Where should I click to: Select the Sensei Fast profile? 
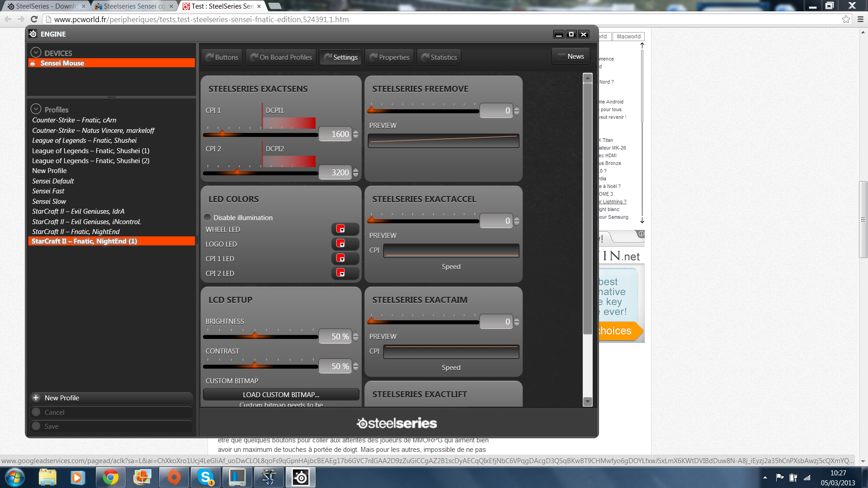coord(48,191)
